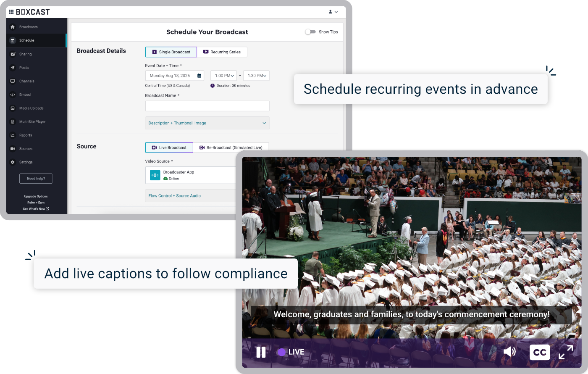Open the BoxCast app grid icon
The height and width of the screenshot is (374, 588).
[x=11, y=12]
